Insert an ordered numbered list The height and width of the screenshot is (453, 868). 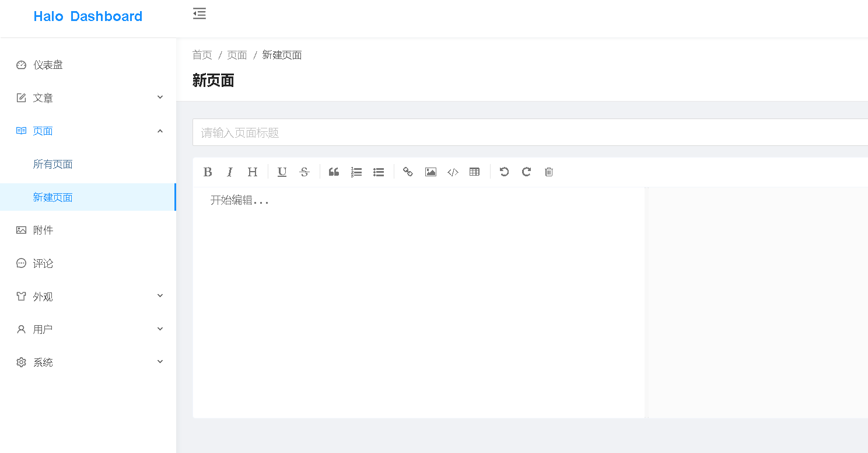pyautogui.click(x=356, y=172)
